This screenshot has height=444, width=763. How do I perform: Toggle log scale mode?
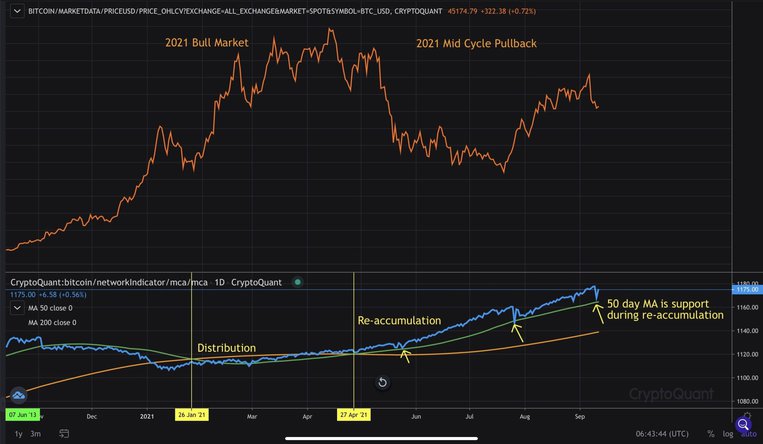727,434
